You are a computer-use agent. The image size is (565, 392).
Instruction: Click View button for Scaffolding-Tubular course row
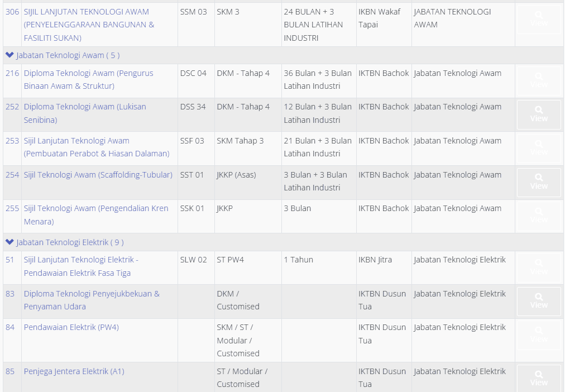click(x=539, y=182)
